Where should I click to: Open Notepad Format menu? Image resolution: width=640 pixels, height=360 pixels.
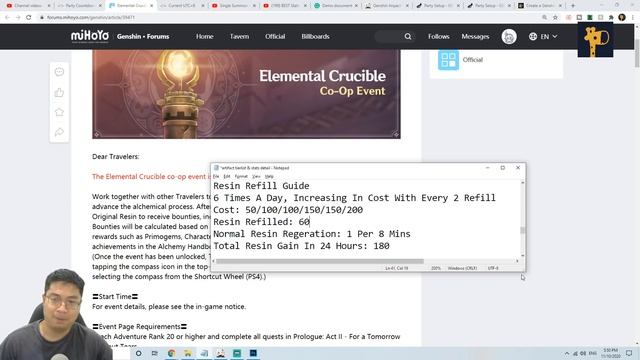tap(241, 176)
